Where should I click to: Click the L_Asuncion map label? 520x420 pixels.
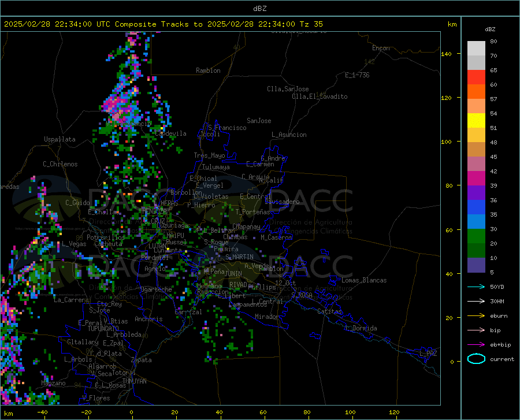(x=289, y=135)
